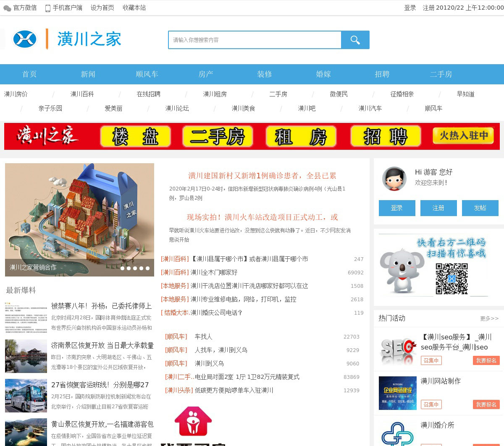Click the blue 发帖 post button

[x=480, y=208]
